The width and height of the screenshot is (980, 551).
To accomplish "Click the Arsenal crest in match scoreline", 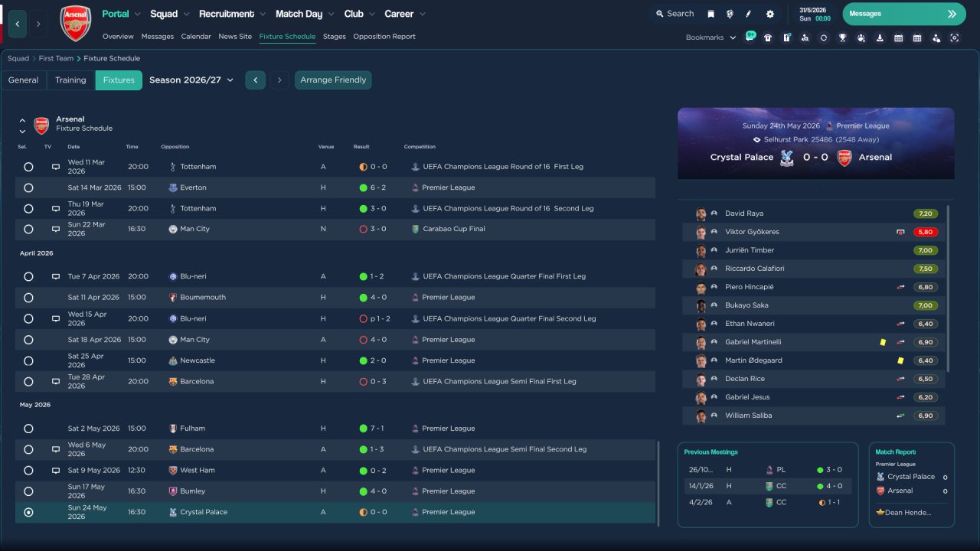I will point(844,158).
